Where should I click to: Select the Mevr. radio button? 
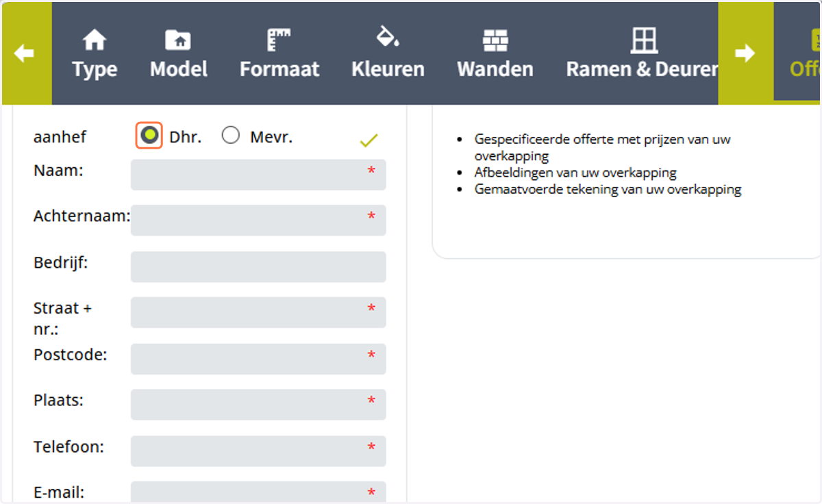[x=231, y=136]
